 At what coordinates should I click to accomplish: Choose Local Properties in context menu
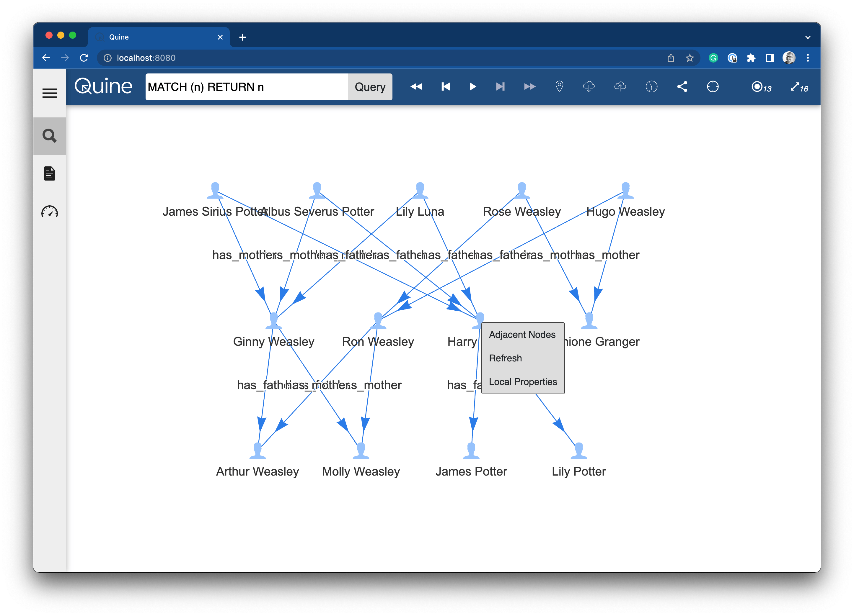[523, 381]
